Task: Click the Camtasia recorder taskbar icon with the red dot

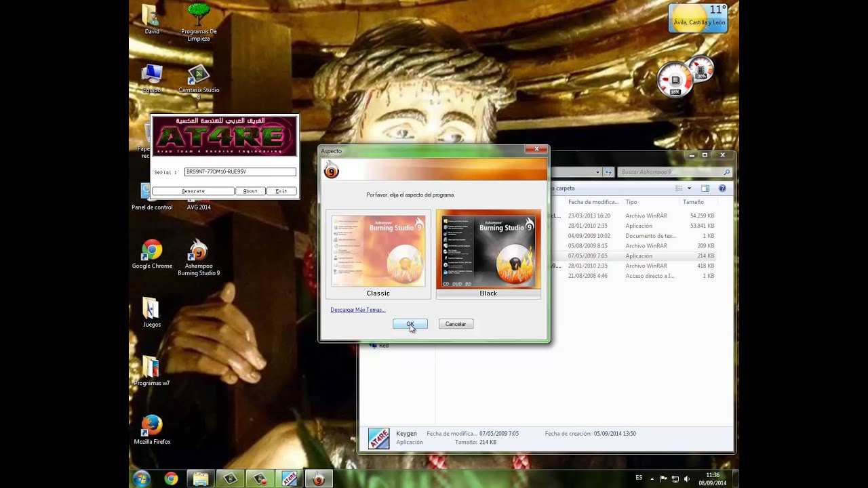Action: pyautogui.click(x=260, y=479)
